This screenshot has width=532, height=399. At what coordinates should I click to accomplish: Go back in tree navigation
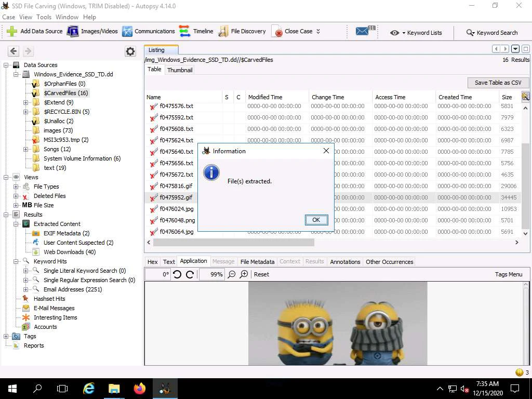tap(14, 51)
